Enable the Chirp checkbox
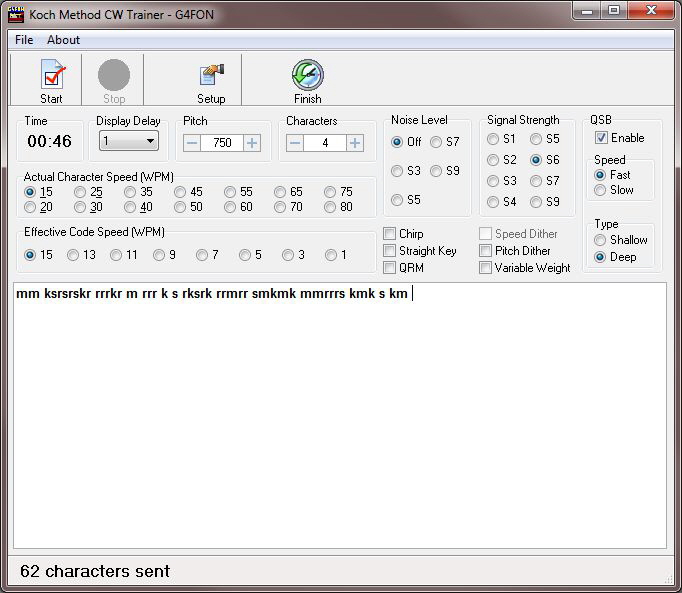This screenshot has width=682, height=593. 390,234
